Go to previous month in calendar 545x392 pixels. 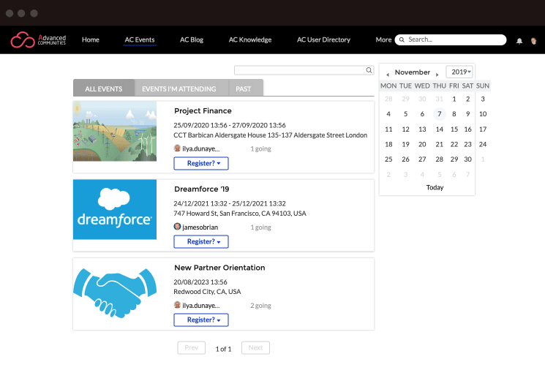(388, 75)
